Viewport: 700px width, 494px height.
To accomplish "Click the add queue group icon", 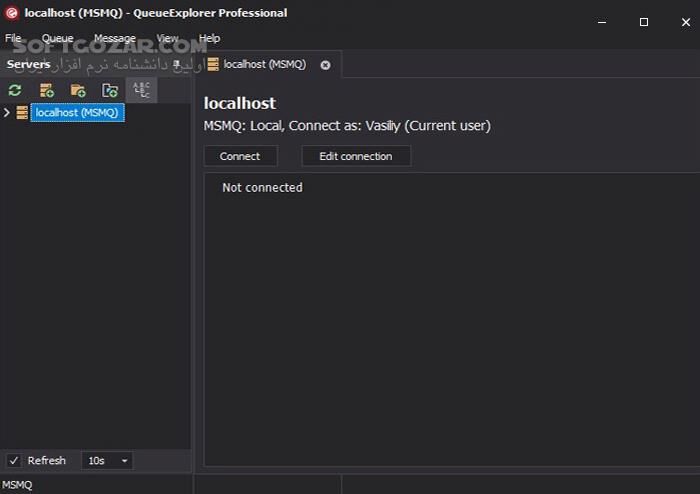I will coord(110,91).
